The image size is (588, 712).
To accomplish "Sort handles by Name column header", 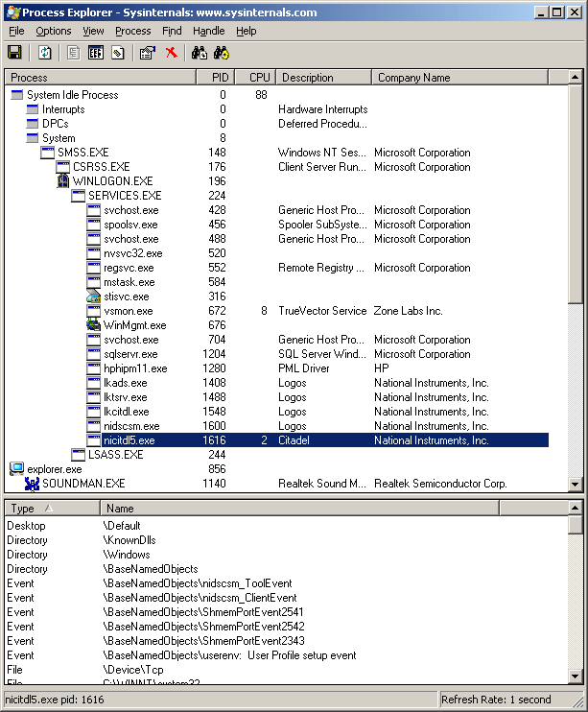I will [x=299, y=509].
